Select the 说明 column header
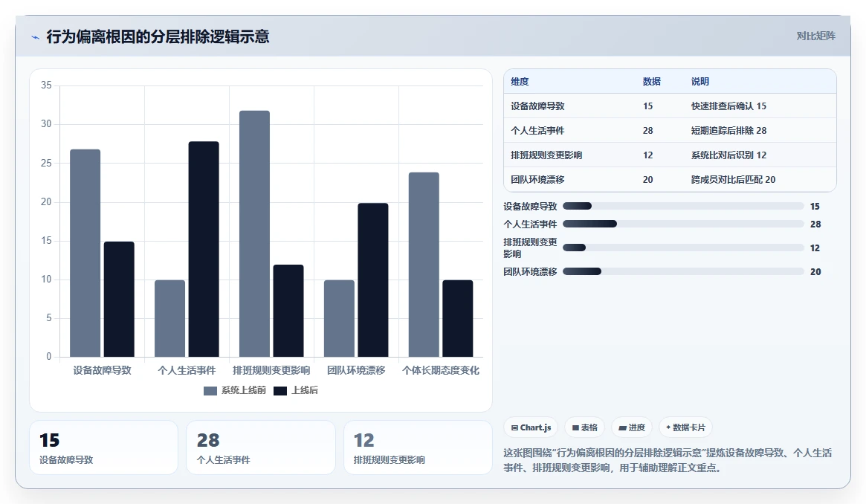The image size is (866, 504). point(699,82)
